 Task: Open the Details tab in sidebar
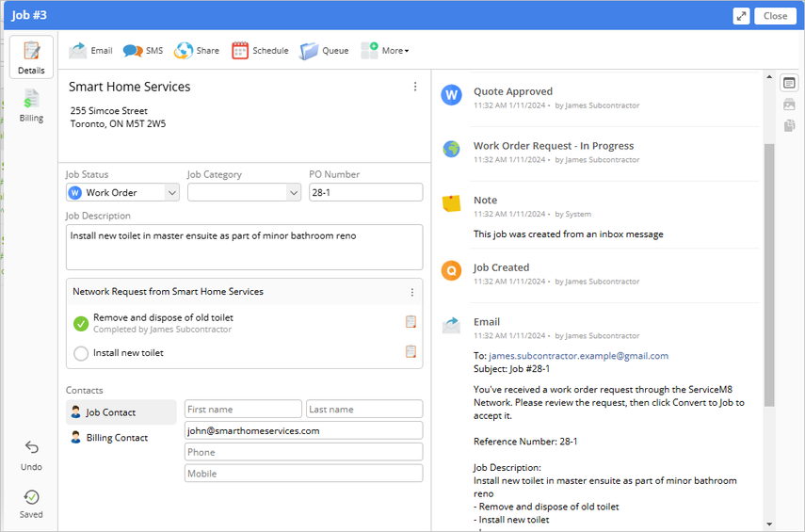[x=31, y=57]
